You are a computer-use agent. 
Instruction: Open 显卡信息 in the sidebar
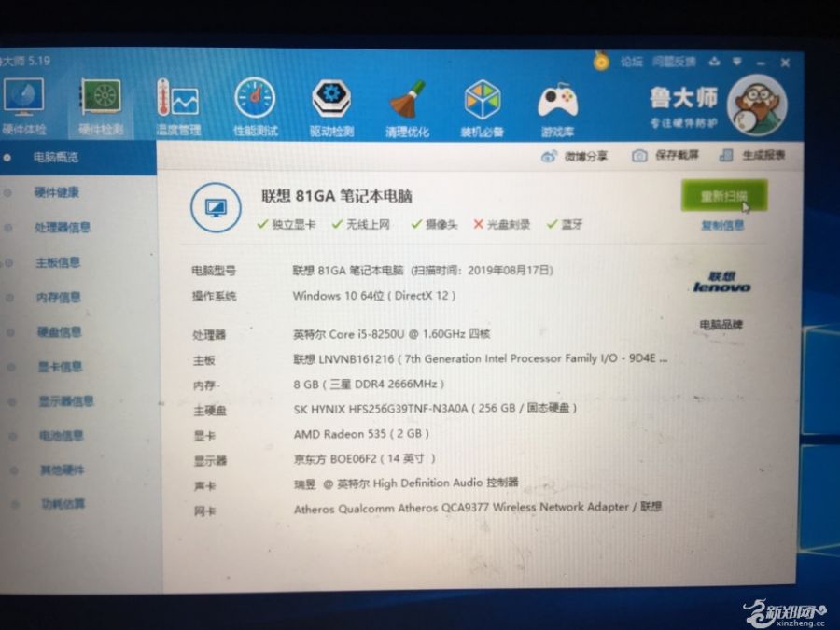(60, 367)
